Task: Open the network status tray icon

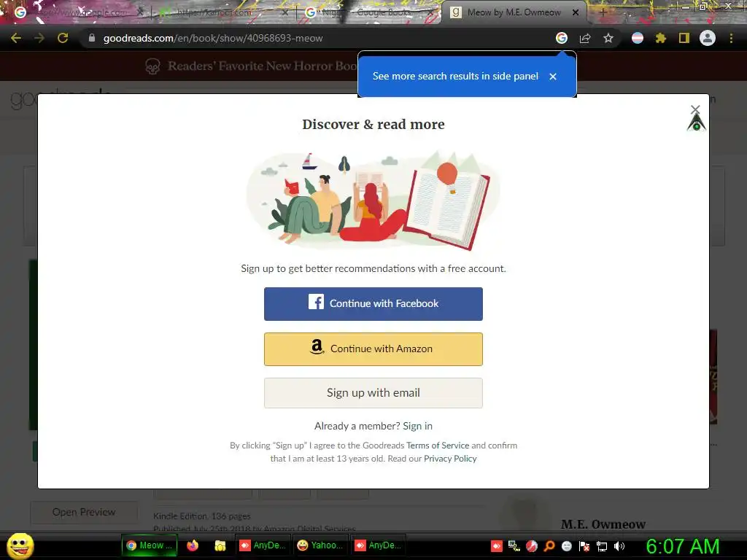Action: point(602,546)
